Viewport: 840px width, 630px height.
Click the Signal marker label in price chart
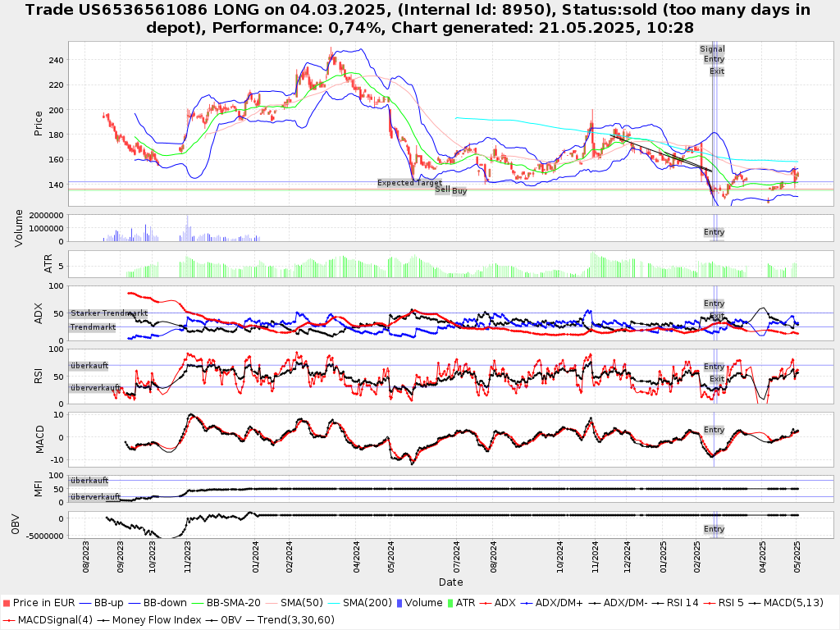tap(712, 49)
